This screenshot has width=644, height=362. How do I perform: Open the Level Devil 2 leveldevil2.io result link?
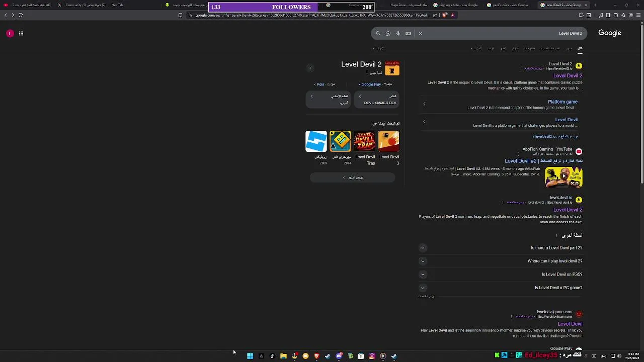tap(568, 76)
